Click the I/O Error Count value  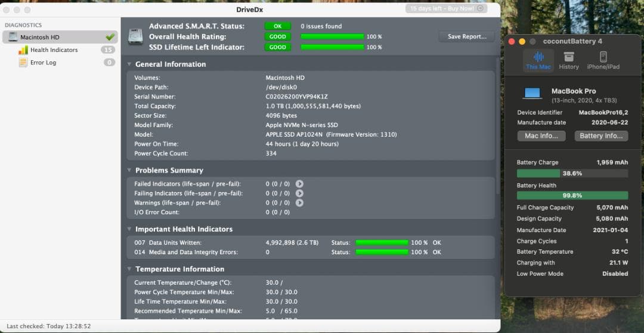pos(278,212)
